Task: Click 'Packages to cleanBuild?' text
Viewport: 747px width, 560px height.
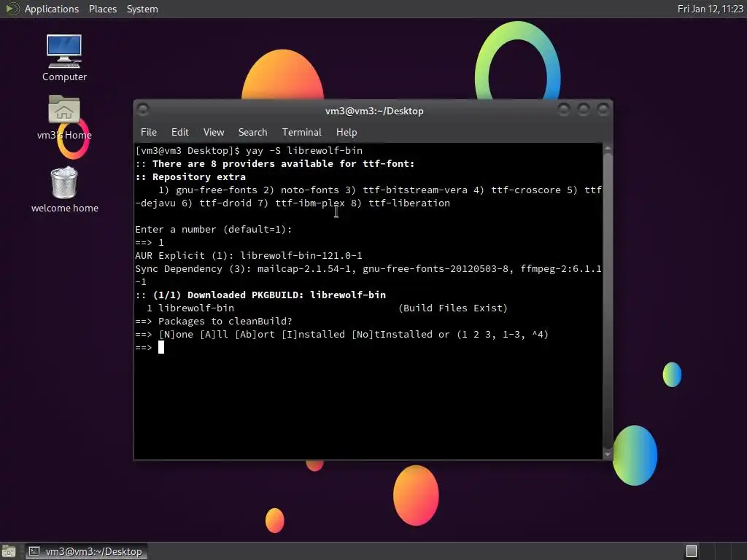Action: (225, 321)
